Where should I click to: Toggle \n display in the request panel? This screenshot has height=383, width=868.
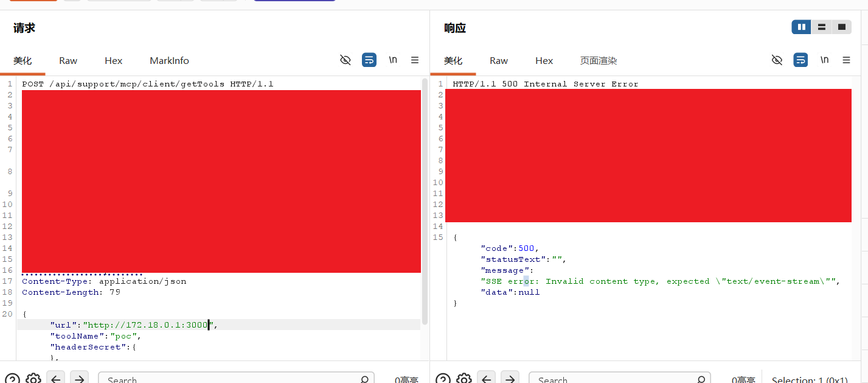click(x=393, y=60)
